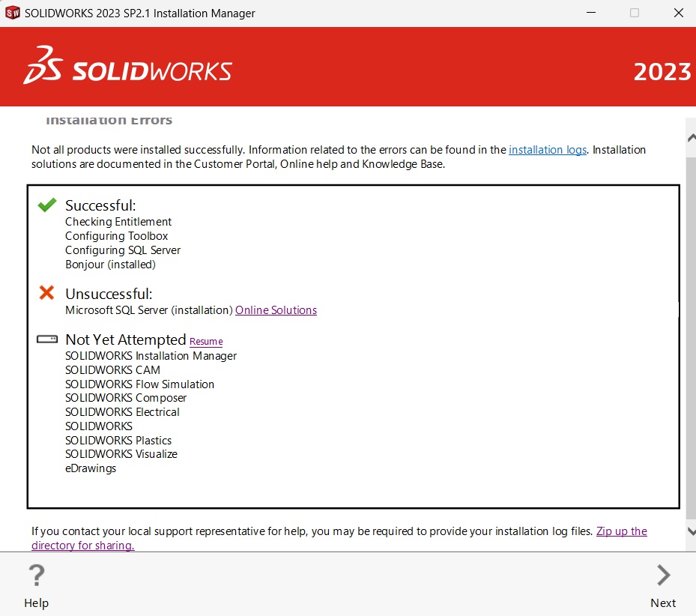Click the Not Yet Attempted heading
Viewport: 696px width, 616px height.
coord(126,339)
